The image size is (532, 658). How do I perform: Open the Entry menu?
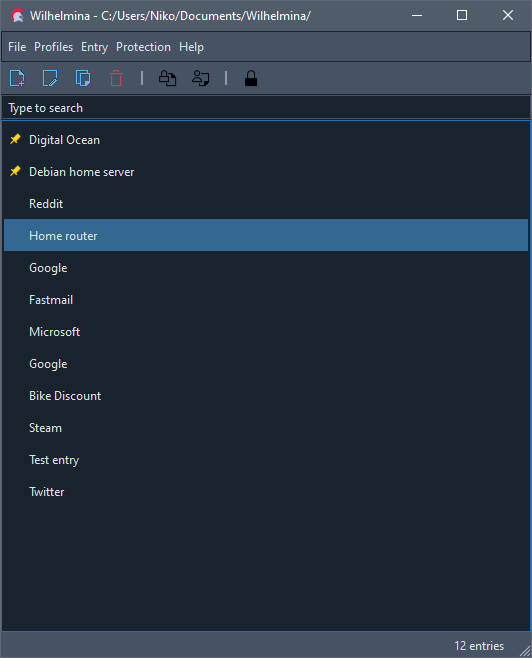[94, 47]
